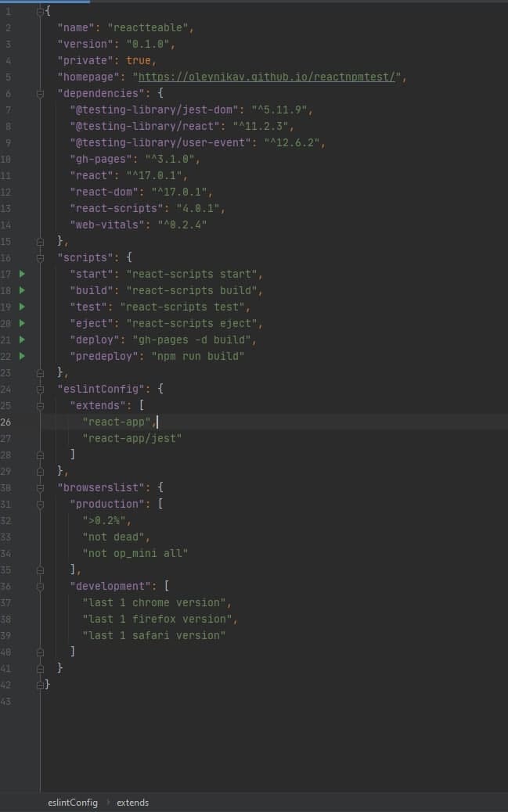Collapse the "browserslist" block fold marker
508x812 pixels.
coord(41,487)
